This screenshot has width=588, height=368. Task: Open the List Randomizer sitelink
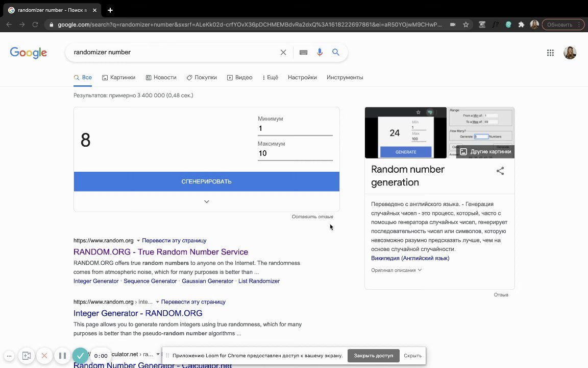tap(259, 281)
